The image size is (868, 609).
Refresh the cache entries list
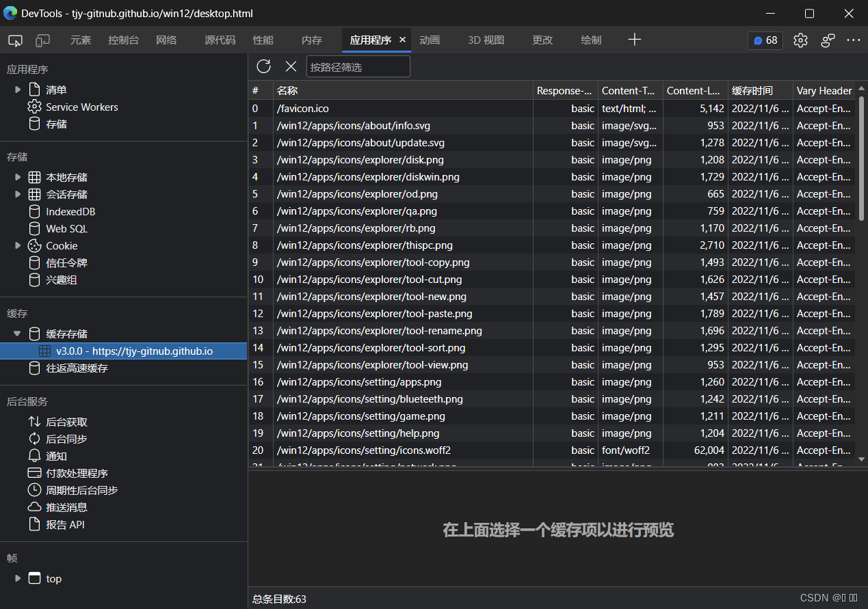coord(264,66)
